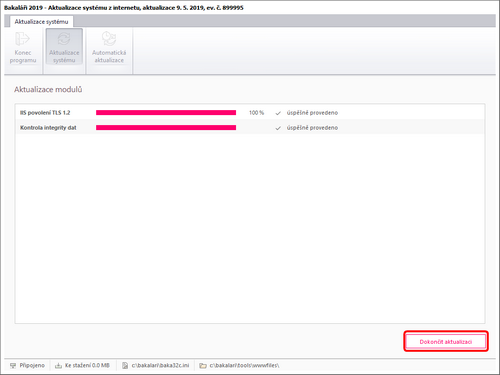Click the Ke stažení download icon

(58, 366)
